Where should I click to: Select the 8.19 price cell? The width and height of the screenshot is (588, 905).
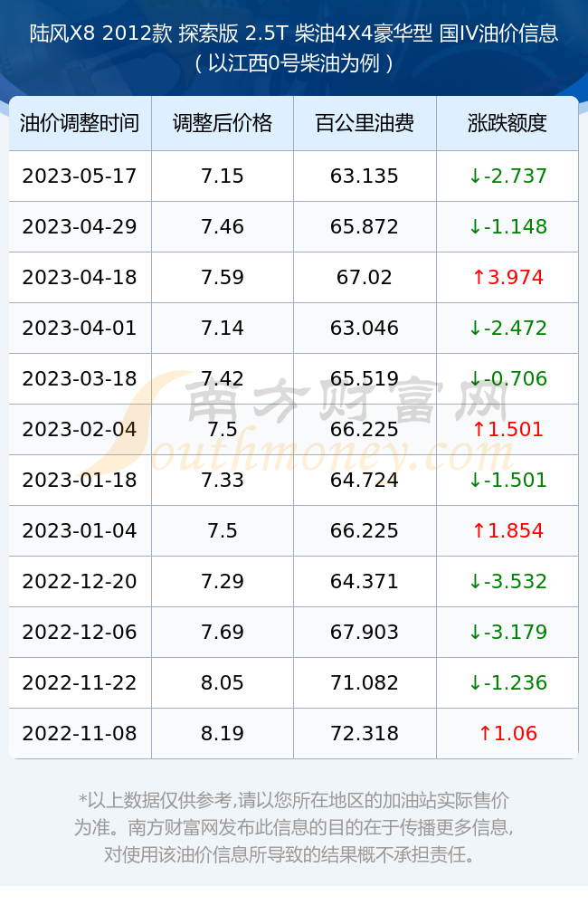[x=223, y=734]
